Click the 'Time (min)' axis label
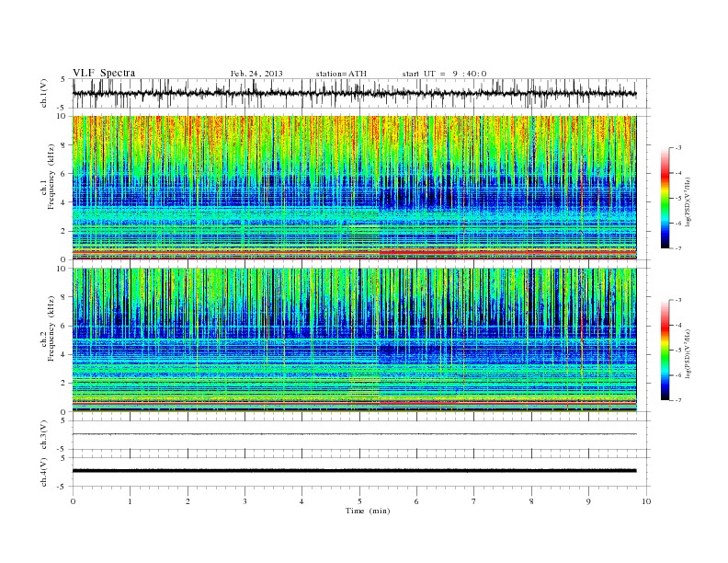728x563 pixels. pos(368,511)
